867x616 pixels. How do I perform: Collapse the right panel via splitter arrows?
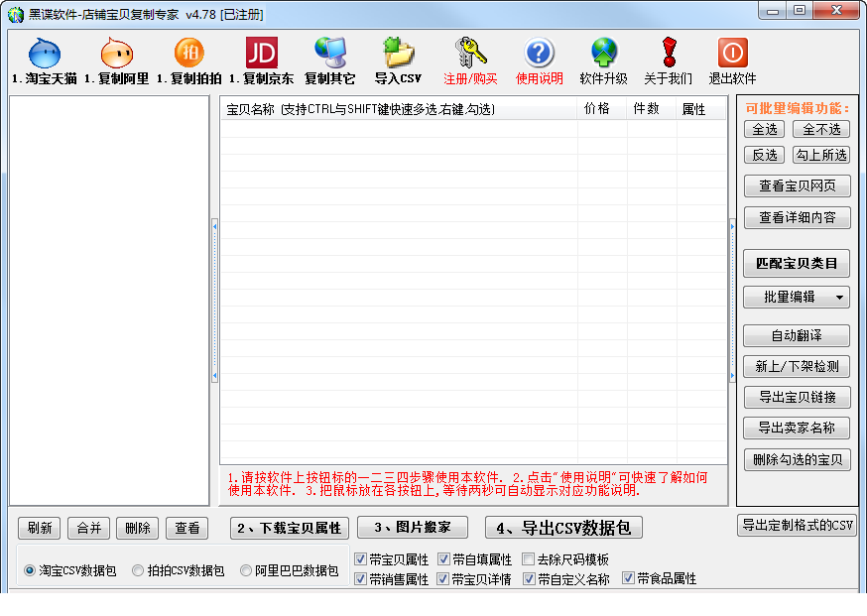[732, 302]
